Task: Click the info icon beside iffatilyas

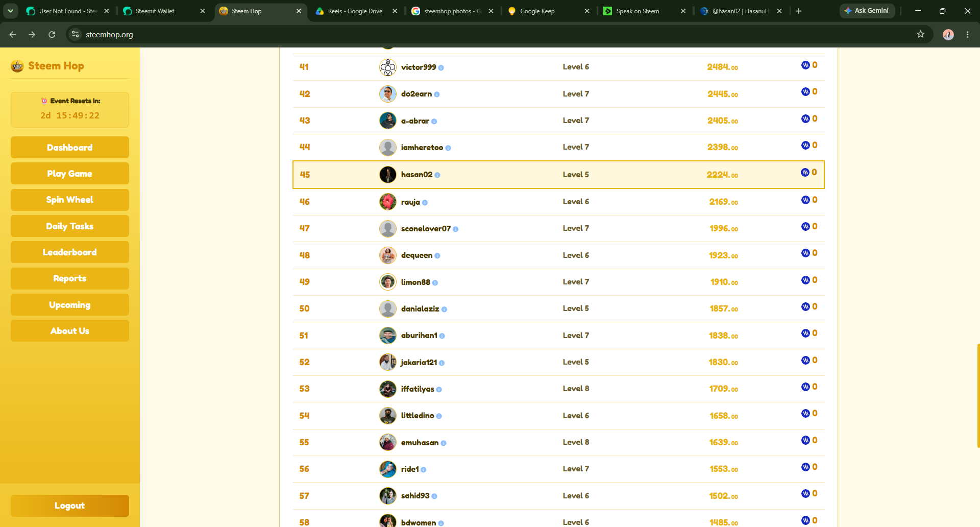Action: click(439, 390)
